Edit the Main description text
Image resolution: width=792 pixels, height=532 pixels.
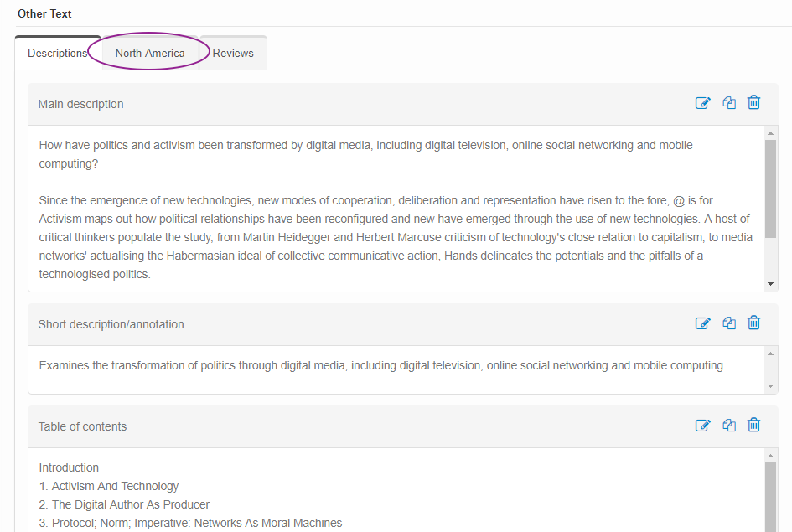click(x=702, y=103)
